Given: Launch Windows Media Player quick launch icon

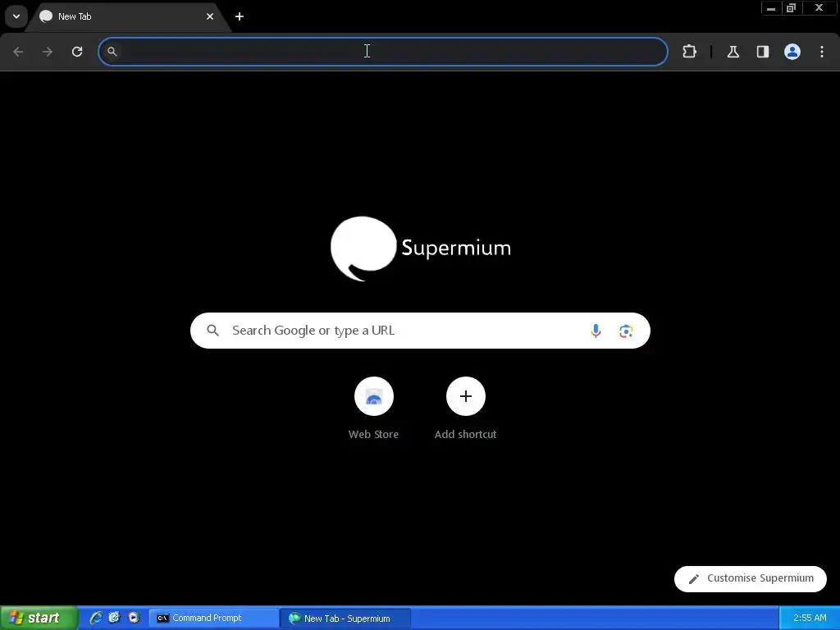Looking at the screenshot, I should [134, 618].
